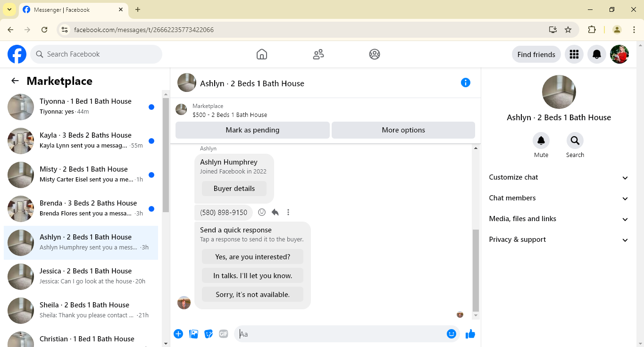This screenshot has width=644, height=347.
Task: Open Facebook home via the logo
Action: [x=17, y=54]
